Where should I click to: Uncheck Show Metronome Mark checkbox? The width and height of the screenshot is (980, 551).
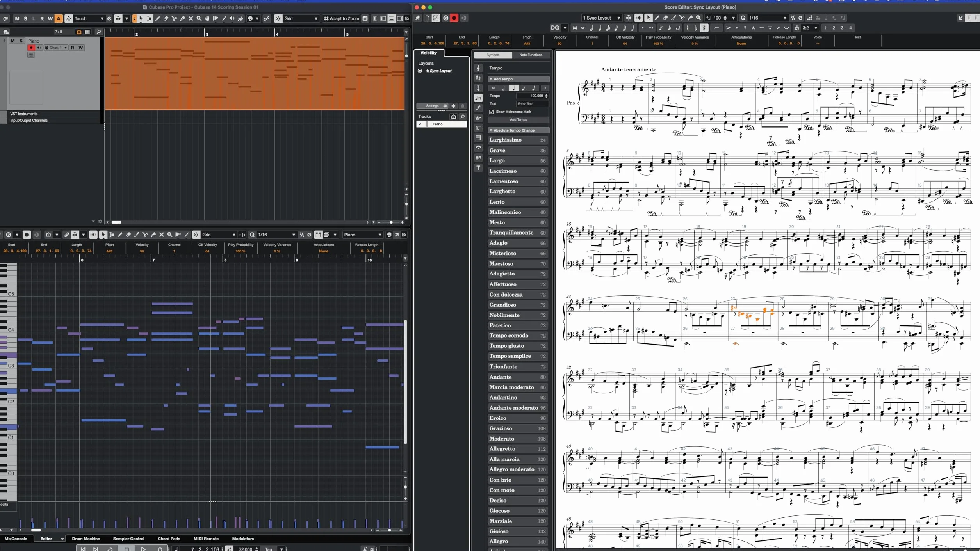coord(492,112)
